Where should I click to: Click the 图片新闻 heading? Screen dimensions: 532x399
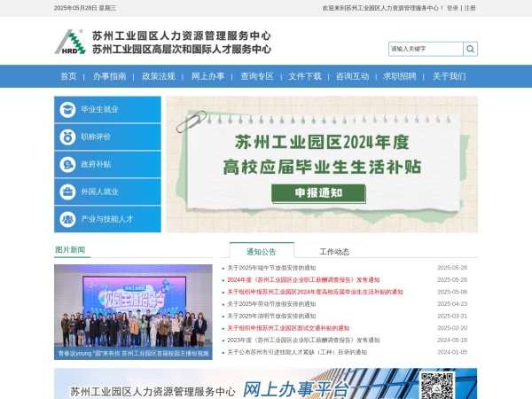point(70,250)
